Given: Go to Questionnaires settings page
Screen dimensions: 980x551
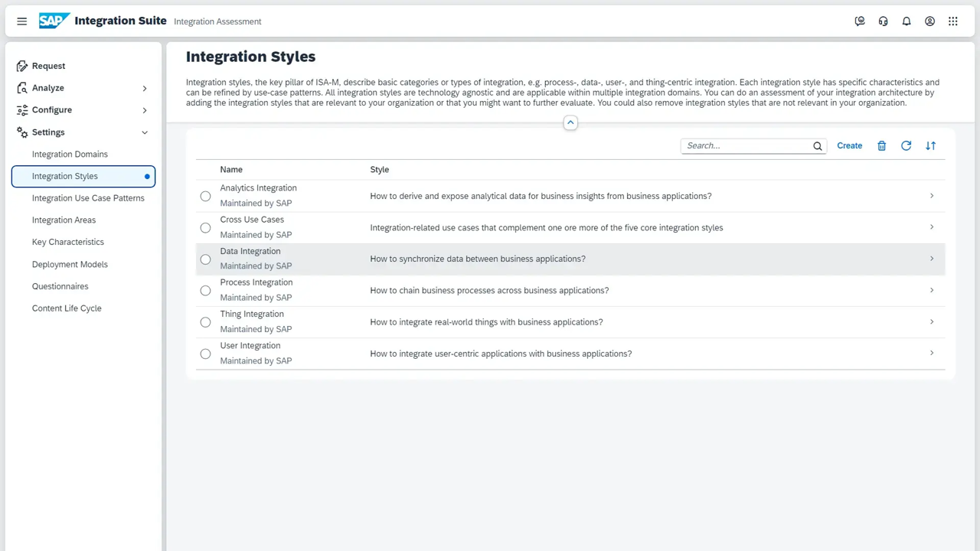Looking at the screenshot, I should [60, 286].
